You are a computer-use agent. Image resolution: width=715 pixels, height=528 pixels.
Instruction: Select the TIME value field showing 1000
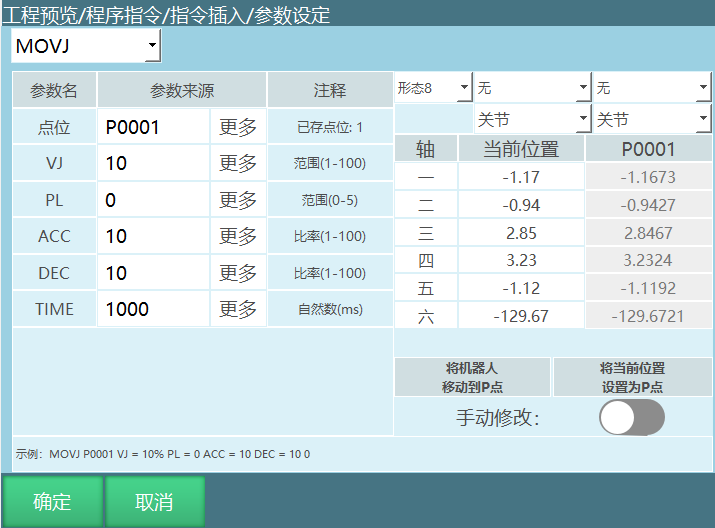[153, 309]
